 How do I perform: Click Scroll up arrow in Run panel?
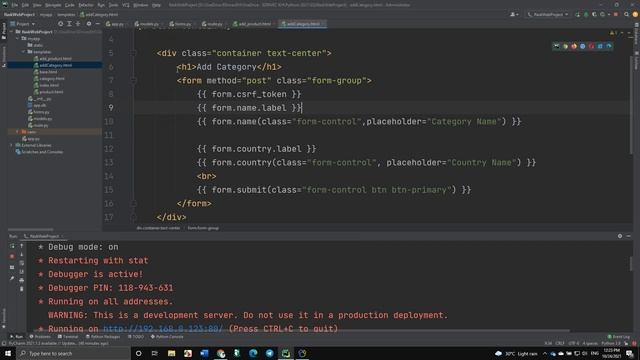tap(22, 246)
